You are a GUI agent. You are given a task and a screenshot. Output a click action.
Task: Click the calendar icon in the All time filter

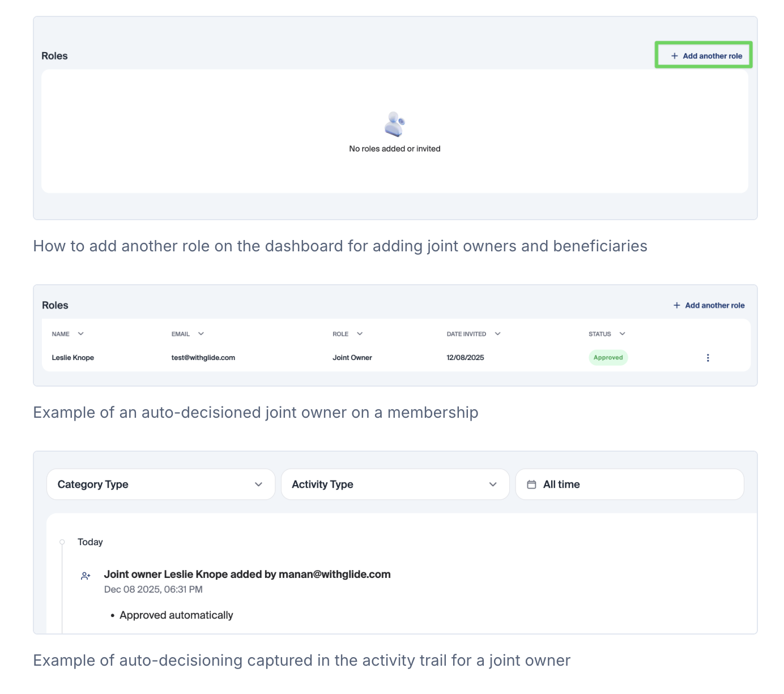coord(531,484)
